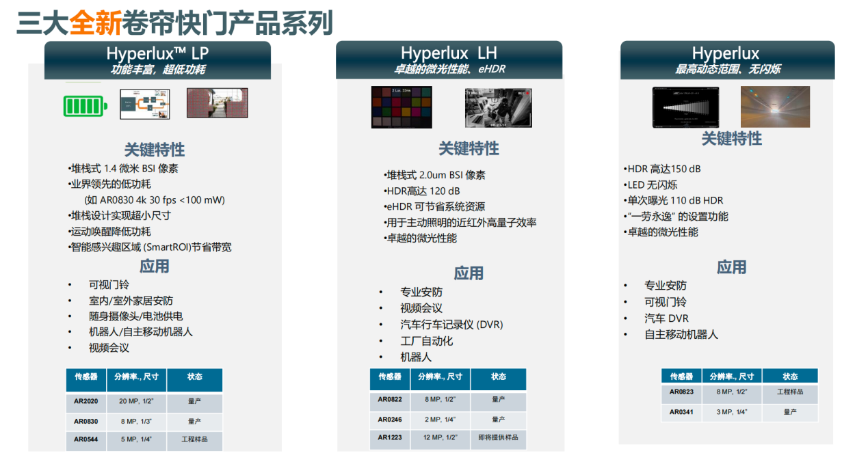Select text HDR高达 120 dB
The image size is (868, 466).
click(422, 191)
